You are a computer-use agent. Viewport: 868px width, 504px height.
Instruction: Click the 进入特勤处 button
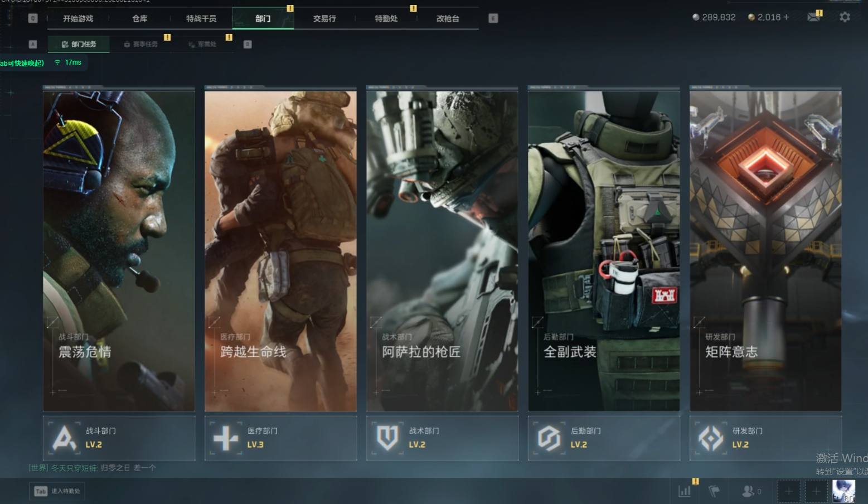coord(57,491)
